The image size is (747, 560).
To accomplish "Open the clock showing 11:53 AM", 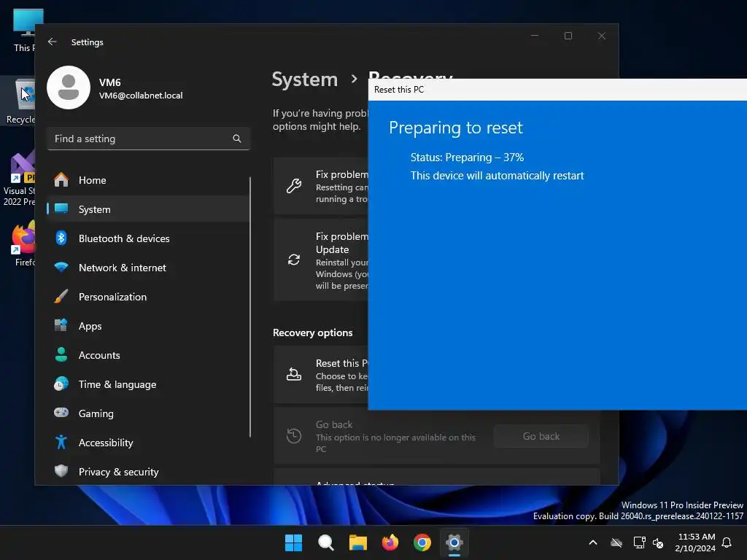I will (x=695, y=542).
